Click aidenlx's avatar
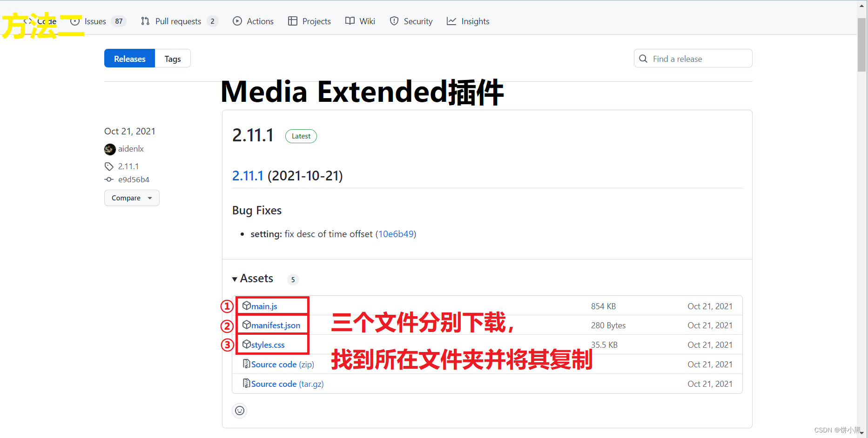The image size is (868, 438). (x=110, y=149)
